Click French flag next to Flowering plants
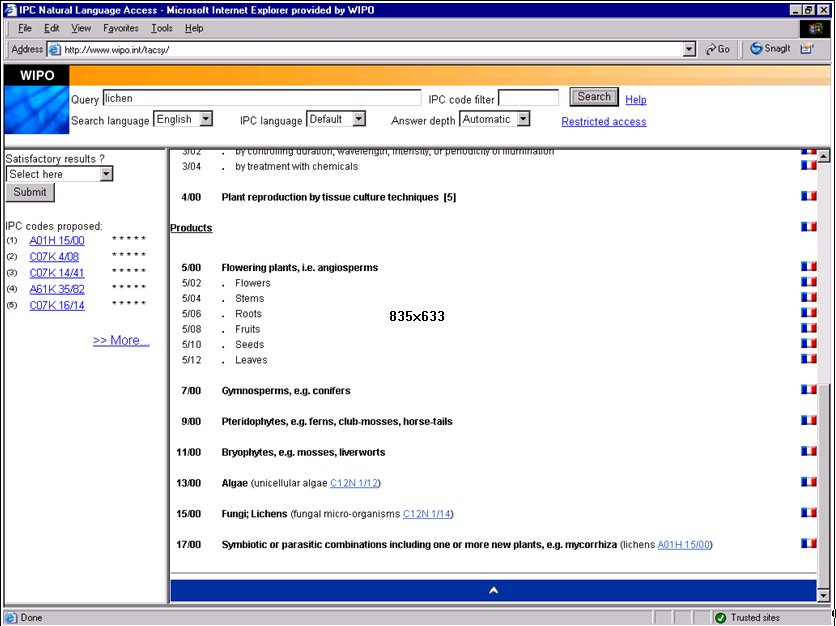 pos(808,267)
